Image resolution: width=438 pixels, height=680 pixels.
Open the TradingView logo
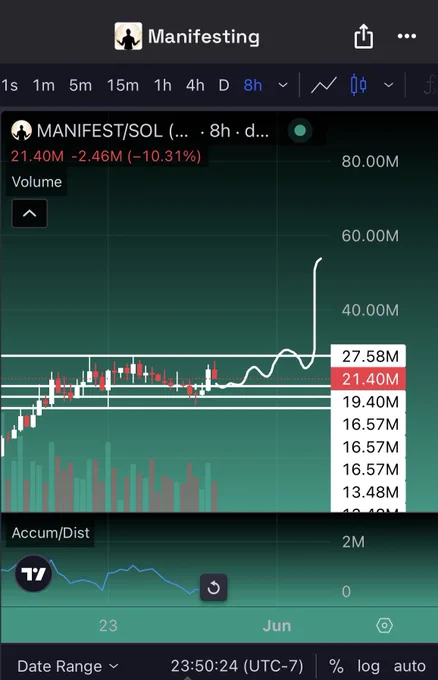(33, 574)
